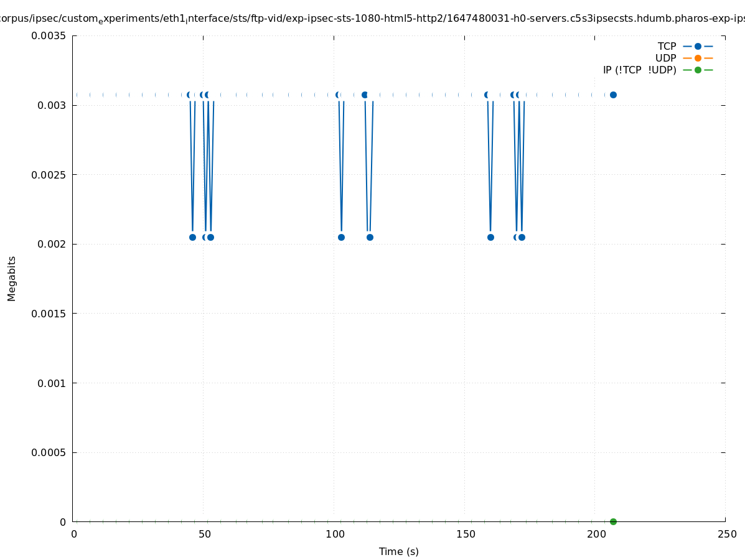Select the TCP legend label
Image resolution: width=745 pixels, height=560 pixels.
[x=667, y=47]
